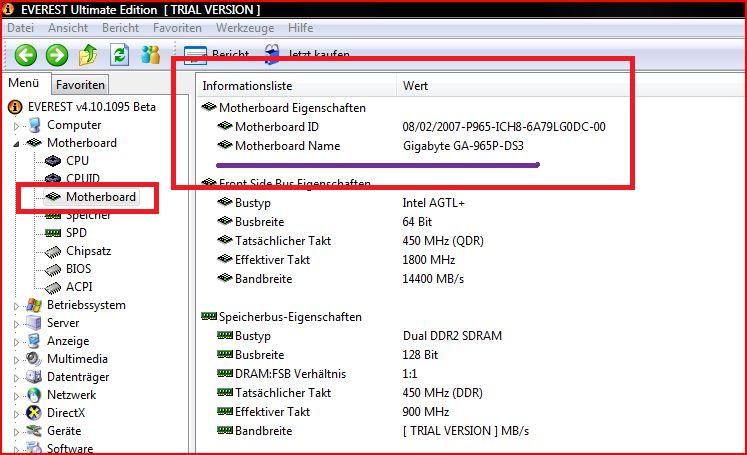Open the Hilfe menu
The image size is (747, 455).
point(301,28)
